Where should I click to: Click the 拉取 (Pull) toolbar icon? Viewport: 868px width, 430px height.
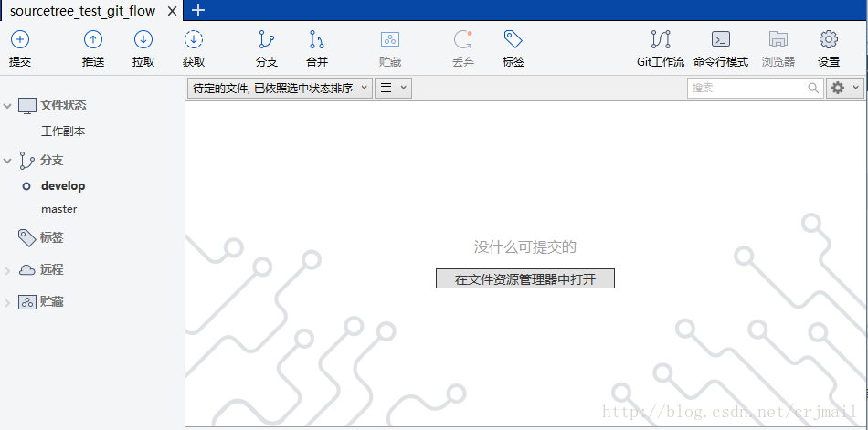[143, 39]
